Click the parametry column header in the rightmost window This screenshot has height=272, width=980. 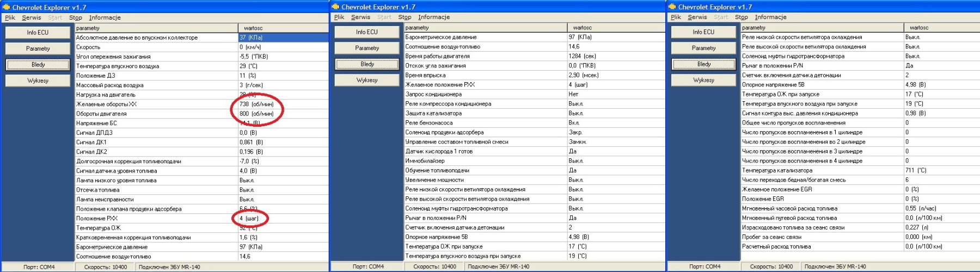coord(754,27)
